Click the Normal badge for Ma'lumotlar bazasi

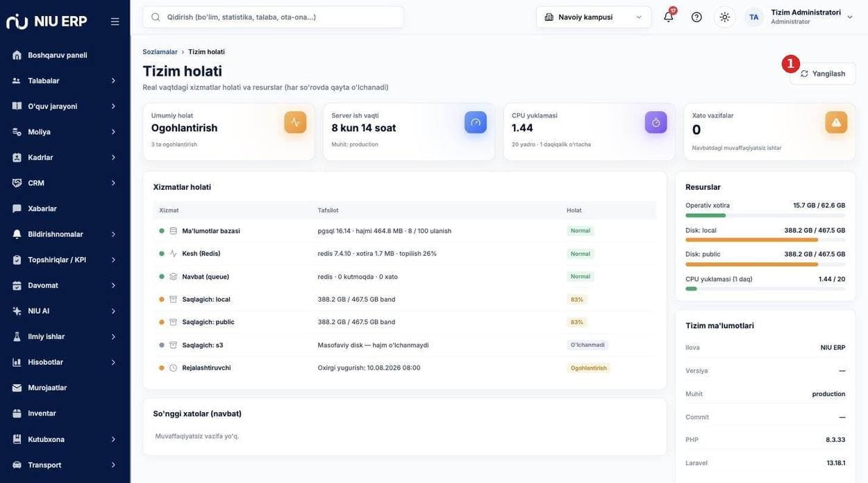pyautogui.click(x=581, y=231)
